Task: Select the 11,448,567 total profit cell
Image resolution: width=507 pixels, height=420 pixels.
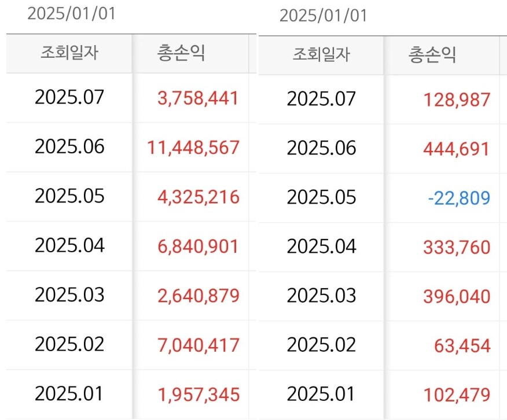Action: tap(193, 147)
